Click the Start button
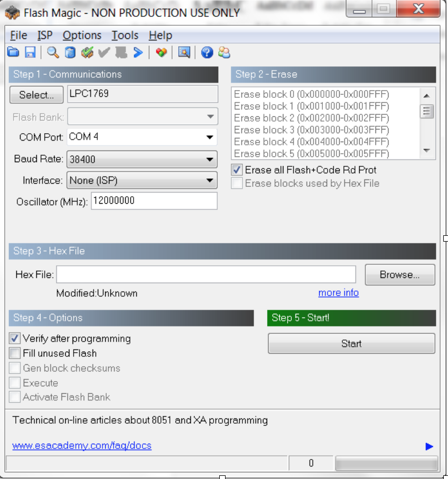The height and width of the screenshot is (479, 448). (x=352, y=344)
